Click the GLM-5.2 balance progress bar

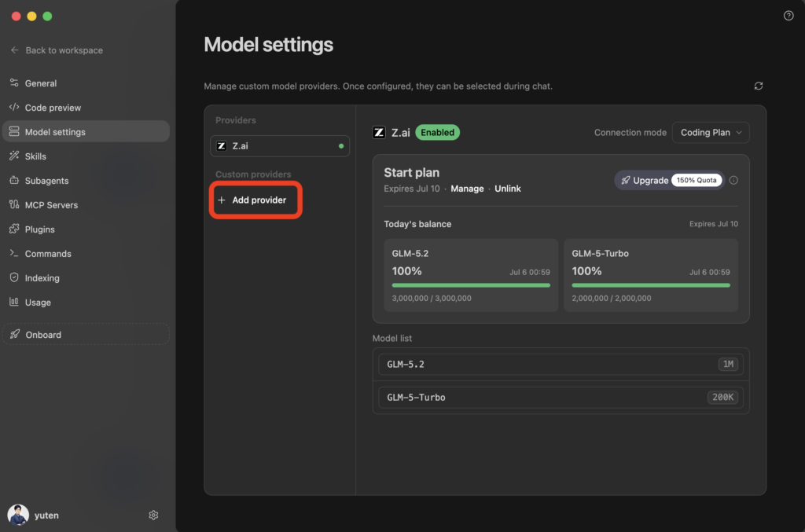click(471, 285)
